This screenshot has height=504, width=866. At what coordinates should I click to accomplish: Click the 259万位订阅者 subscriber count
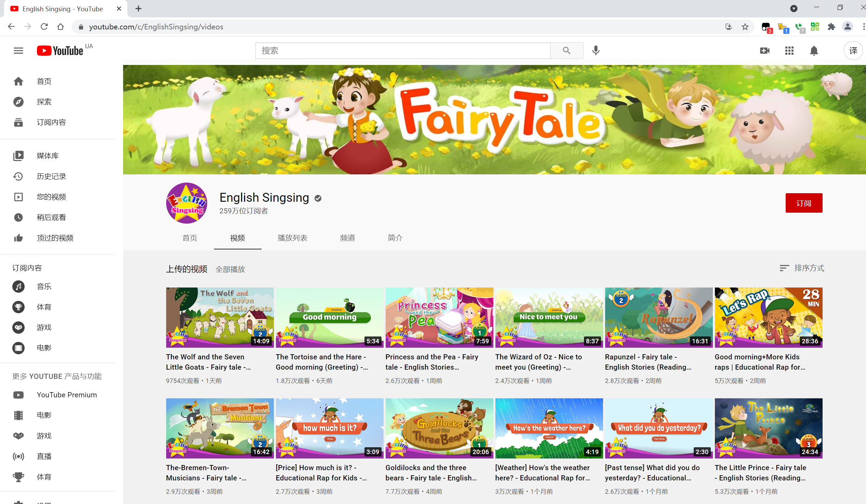[x=244, y=211]
